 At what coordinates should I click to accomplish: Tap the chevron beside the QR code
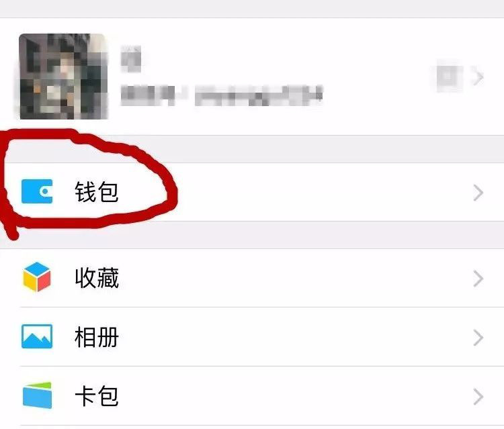(478, 77)
